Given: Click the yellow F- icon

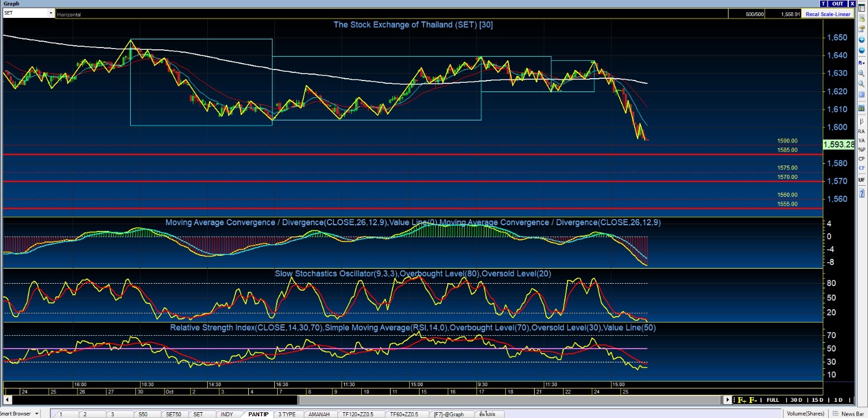Looking at the screenshot, I should pos(753,400).
